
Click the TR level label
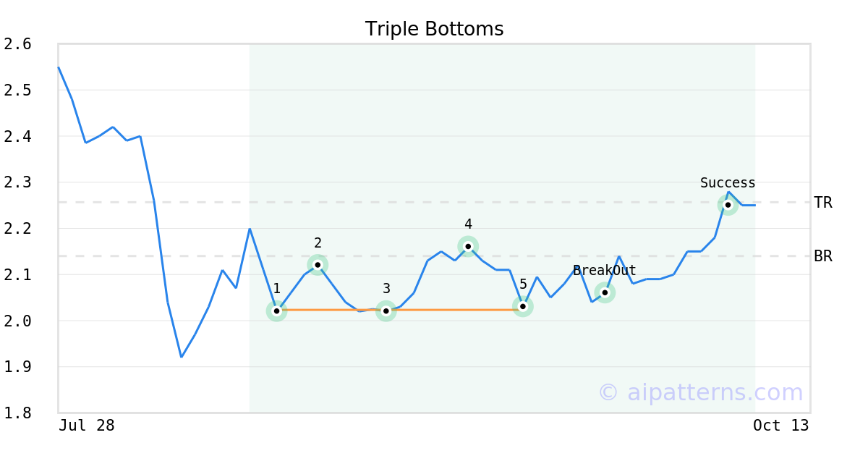(823, 203)
